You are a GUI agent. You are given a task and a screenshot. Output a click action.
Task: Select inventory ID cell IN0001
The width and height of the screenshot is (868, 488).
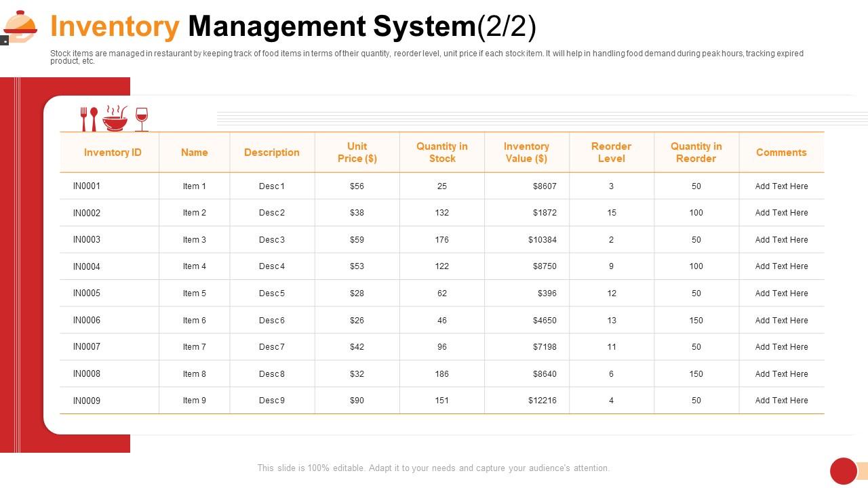(x=87, y=186)
